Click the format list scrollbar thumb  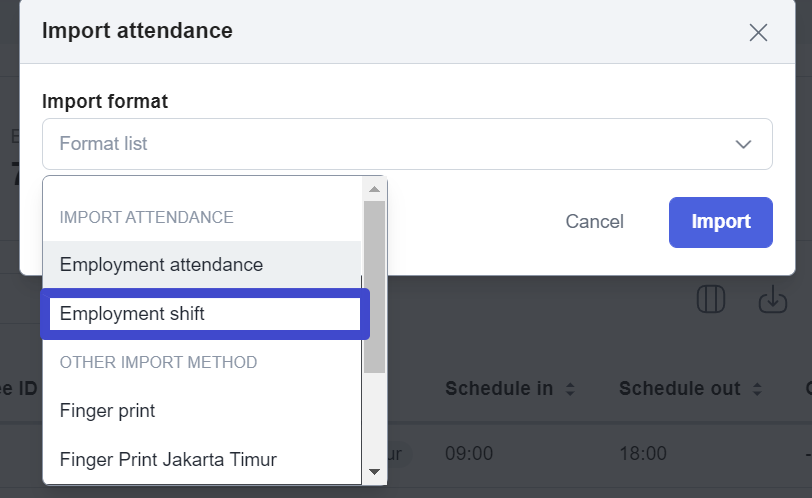click(374, 287)
